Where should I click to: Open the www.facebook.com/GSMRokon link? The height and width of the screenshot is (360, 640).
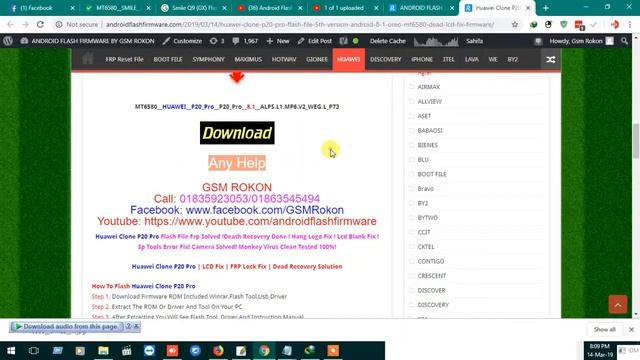(x=264, y=210)
